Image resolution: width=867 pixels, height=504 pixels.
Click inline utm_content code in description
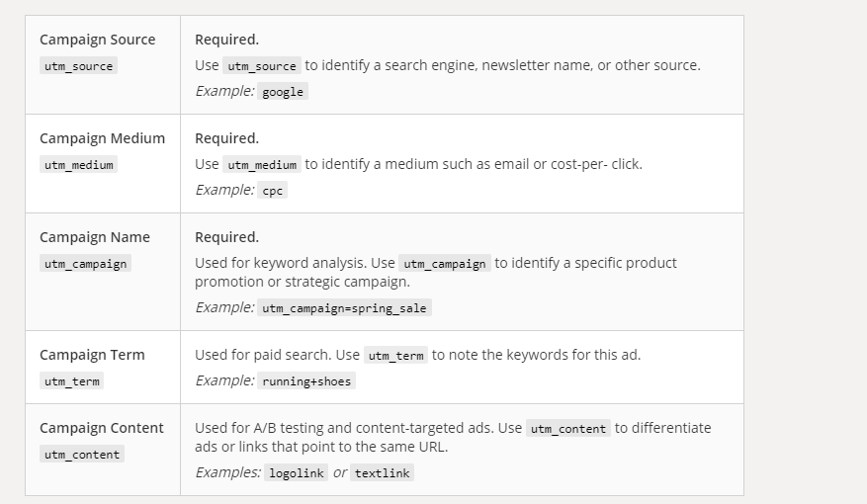tap(568, 428)
